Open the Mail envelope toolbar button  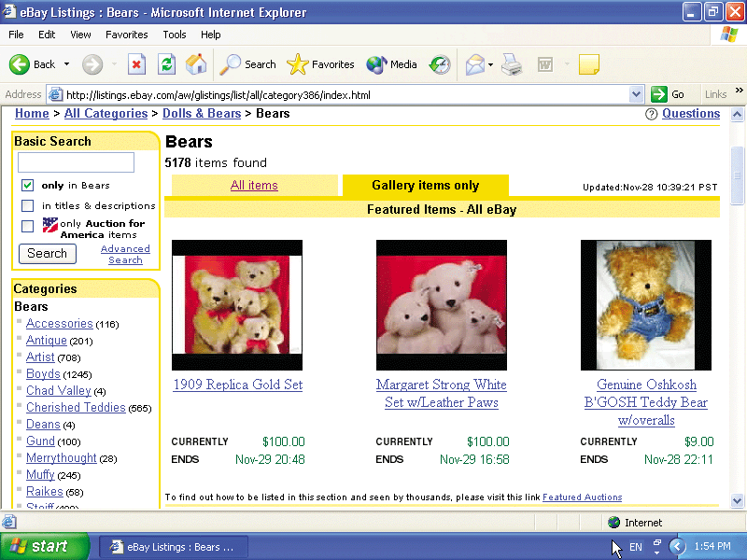pyautogui.click(x=475, y=64)
